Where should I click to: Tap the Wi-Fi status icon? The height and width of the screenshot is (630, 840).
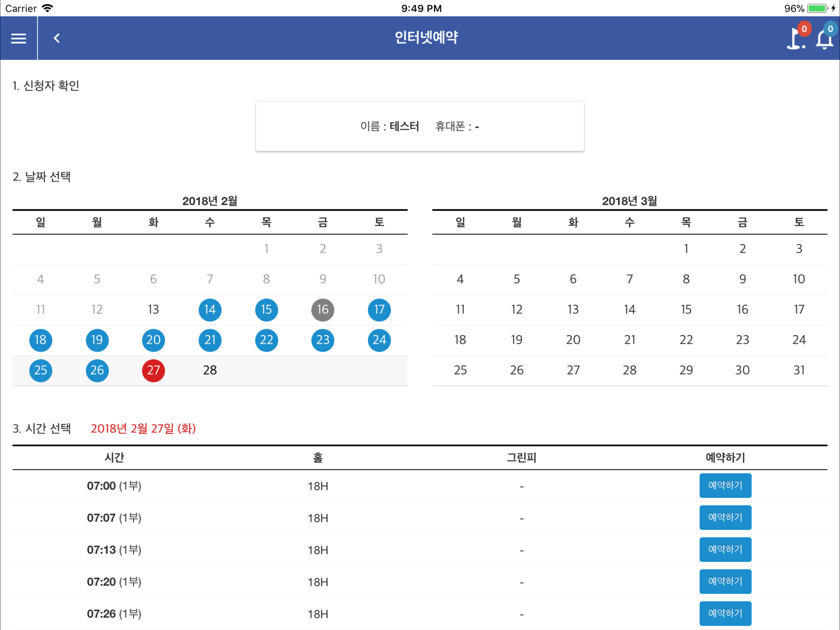point(47,8)
